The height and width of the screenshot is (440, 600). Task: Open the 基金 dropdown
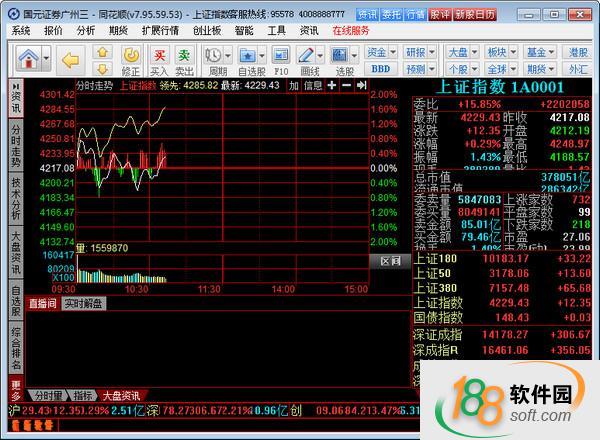point(540,52)
